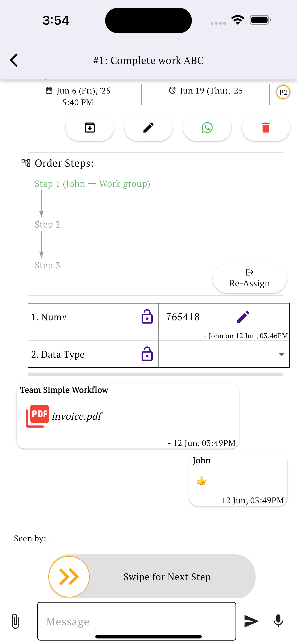Share order via WhatsApp icon

[207, 128]
